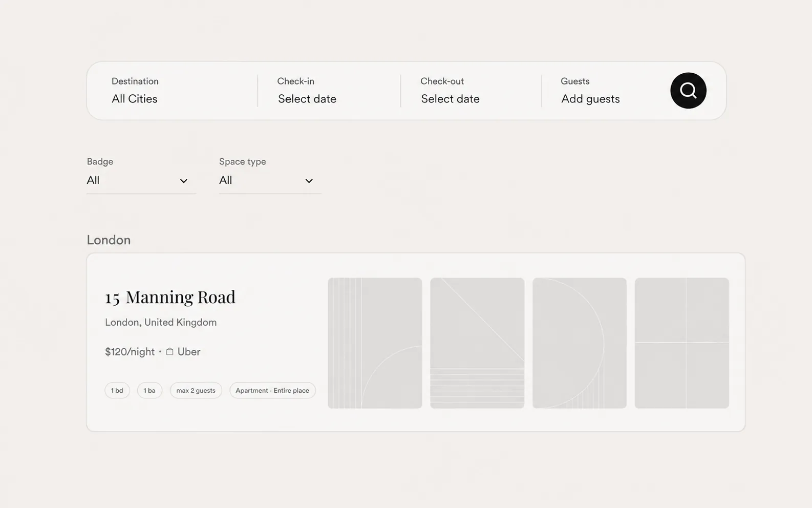
Task: Click the briefcase icon beside Uber
Action: (169, 351)
